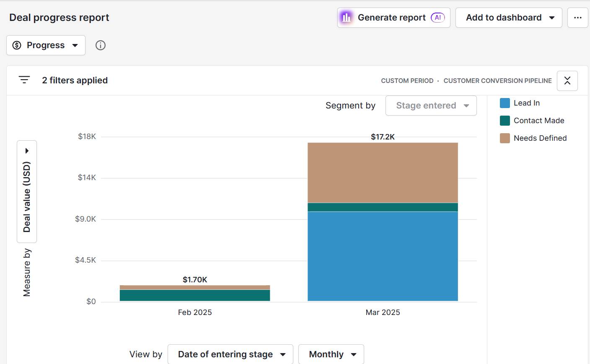
Task: Open the Add to dashboard menu
Action: tap(508, 18)
